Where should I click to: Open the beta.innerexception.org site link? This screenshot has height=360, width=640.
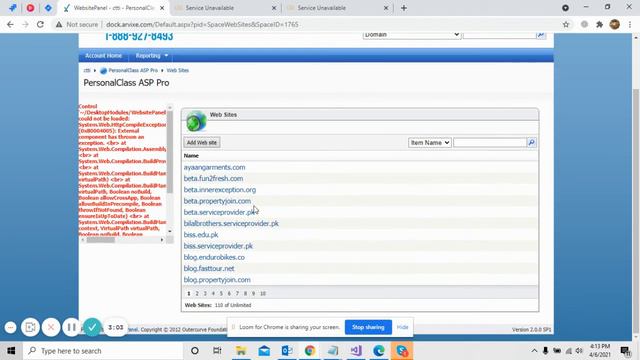pyautogui.click(x=220, y=190)
